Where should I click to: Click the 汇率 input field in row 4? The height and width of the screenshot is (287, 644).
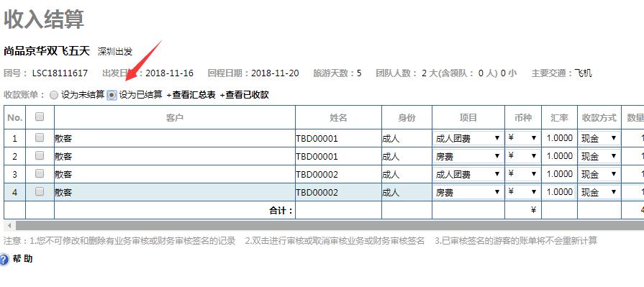[559, 192]
